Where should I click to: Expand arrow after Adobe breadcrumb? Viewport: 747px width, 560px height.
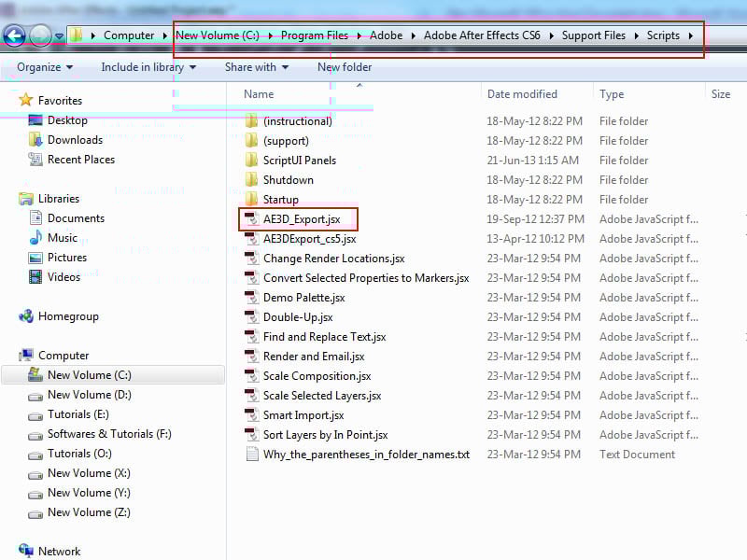coord(414,35)
